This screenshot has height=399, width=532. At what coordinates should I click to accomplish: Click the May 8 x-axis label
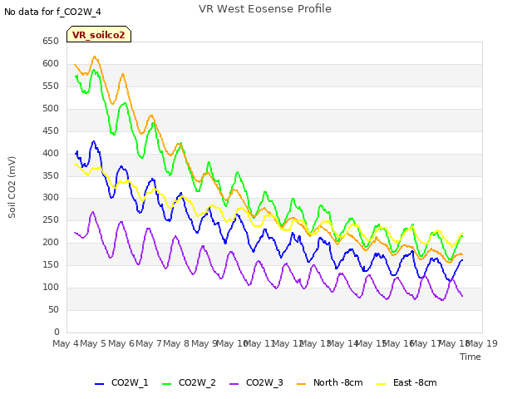[x=176, y=343]
